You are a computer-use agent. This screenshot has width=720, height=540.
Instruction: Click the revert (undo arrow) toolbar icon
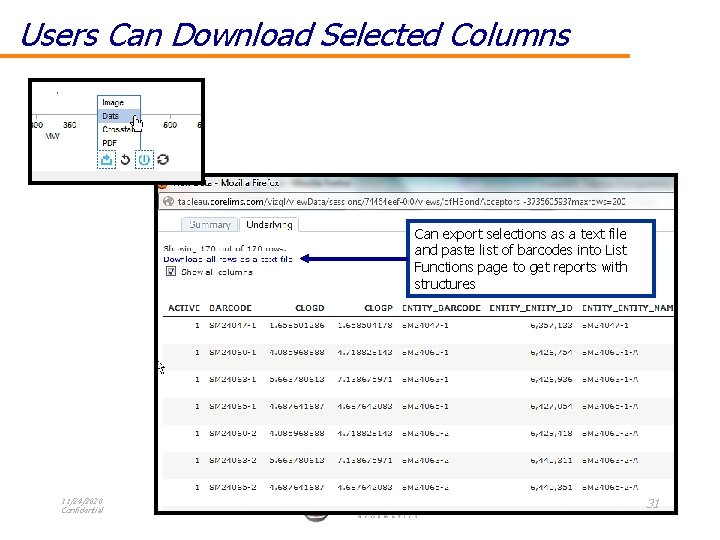[125, 160]
